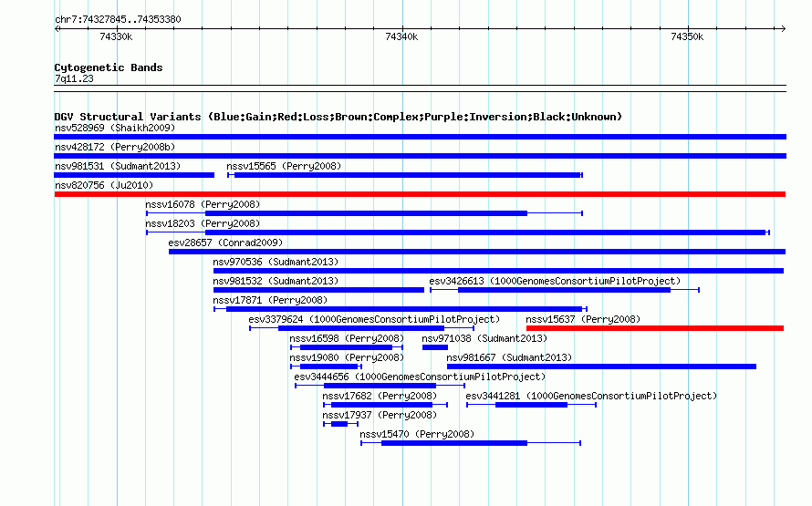The height and width of the screenshot is (506, 812).
Task: Click the chr7:74327845..74353380 region label
Action: pos(118,19)
